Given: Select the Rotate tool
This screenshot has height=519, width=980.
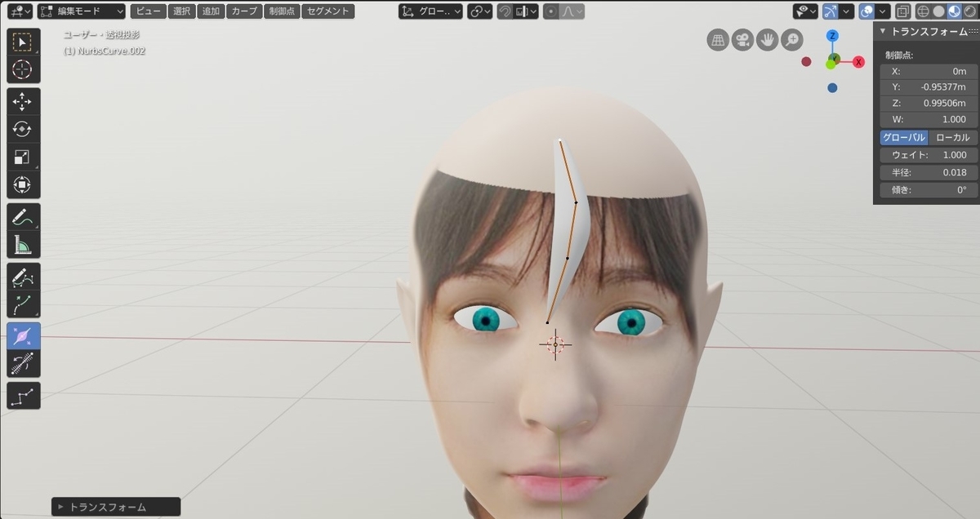Looking at the screenshot, I should tap(23, 129).
